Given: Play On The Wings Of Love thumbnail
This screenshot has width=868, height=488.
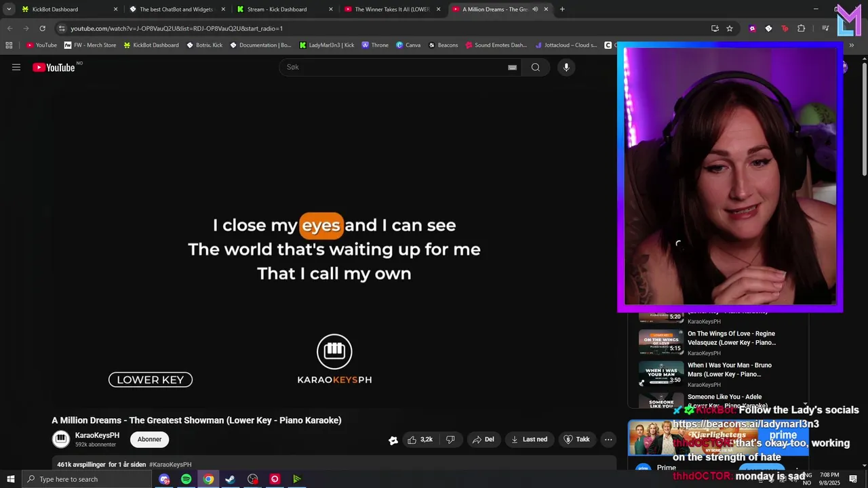Looking at the screenshot, I should [661, 342].
